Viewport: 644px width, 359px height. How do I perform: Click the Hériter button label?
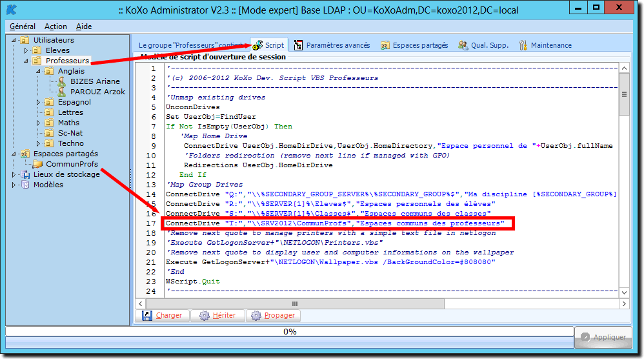click(225, 315)
